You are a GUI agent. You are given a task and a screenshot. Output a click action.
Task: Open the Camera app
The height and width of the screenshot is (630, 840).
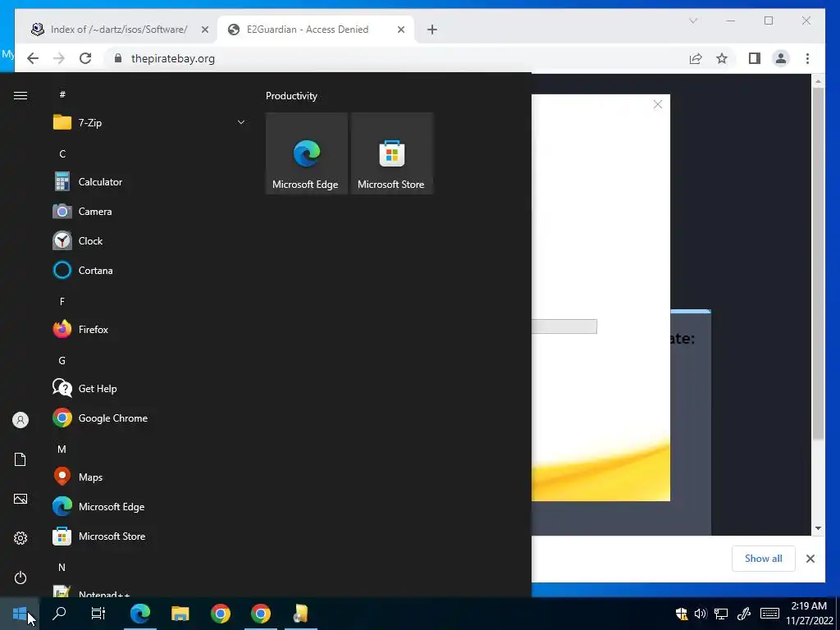coord(148,212)
